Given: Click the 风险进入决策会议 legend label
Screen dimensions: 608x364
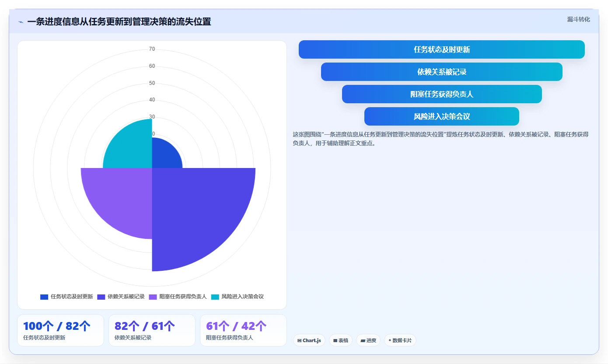Looking at the screenshot, I should tap(242, 297).
